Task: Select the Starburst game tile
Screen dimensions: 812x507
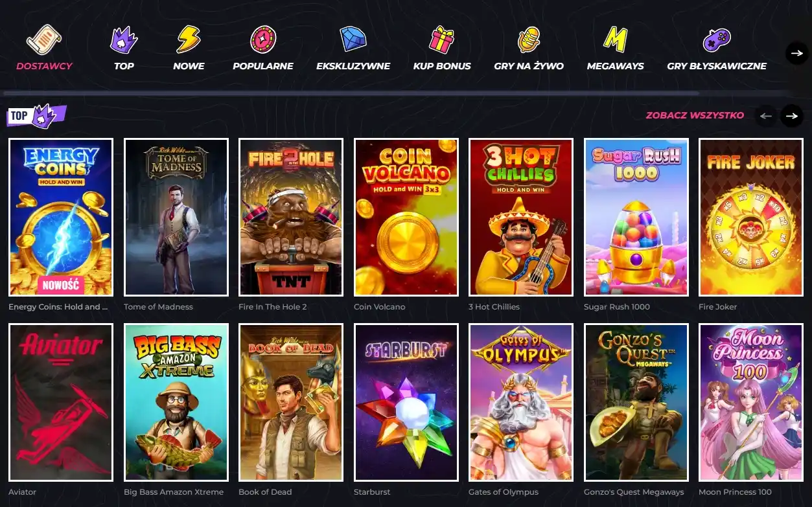Action: 406,402
